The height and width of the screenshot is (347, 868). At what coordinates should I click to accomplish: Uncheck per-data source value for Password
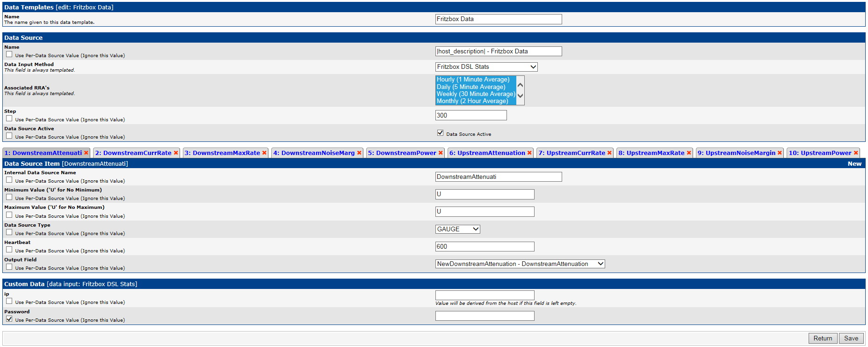point(9,319)
